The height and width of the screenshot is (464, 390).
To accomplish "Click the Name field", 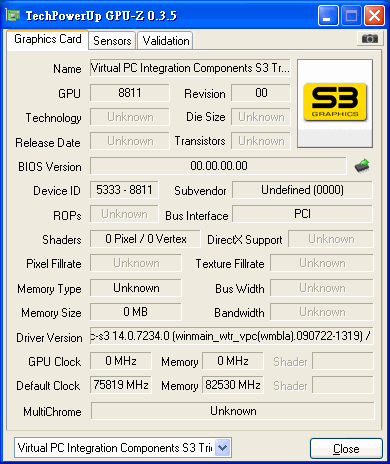I will pos(190,68).
